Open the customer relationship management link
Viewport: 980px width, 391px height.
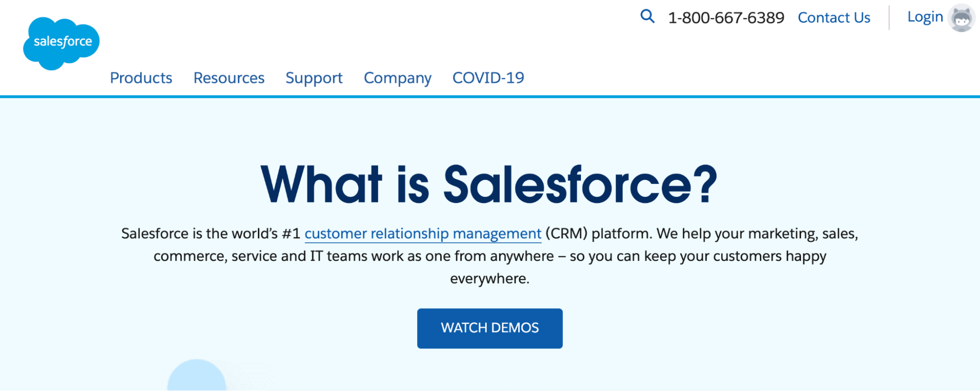point(423,234)
